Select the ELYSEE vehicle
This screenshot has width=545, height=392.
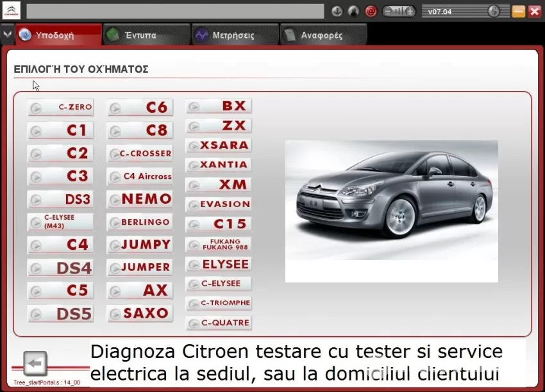pos(219,265)
